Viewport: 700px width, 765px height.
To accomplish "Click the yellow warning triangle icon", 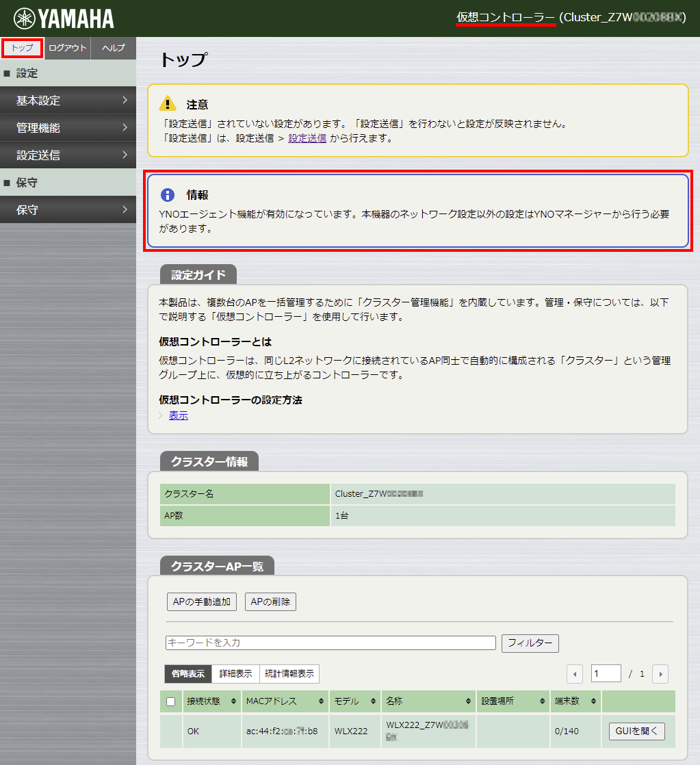I will (x=168, y=104).
